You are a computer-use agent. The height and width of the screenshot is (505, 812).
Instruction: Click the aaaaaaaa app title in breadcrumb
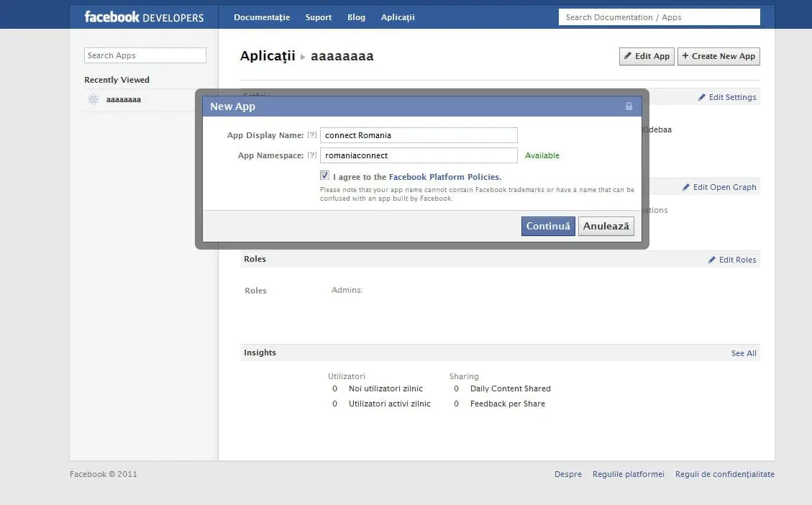(342, 56)
